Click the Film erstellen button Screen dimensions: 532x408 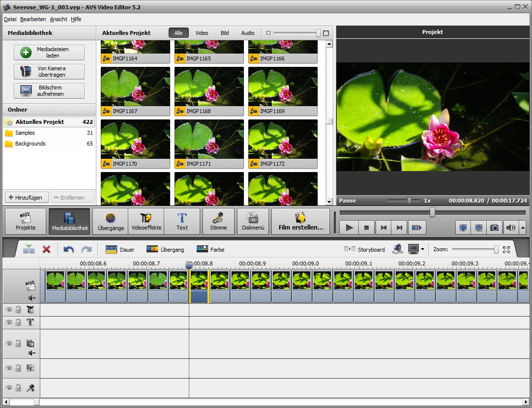point(300,222)
